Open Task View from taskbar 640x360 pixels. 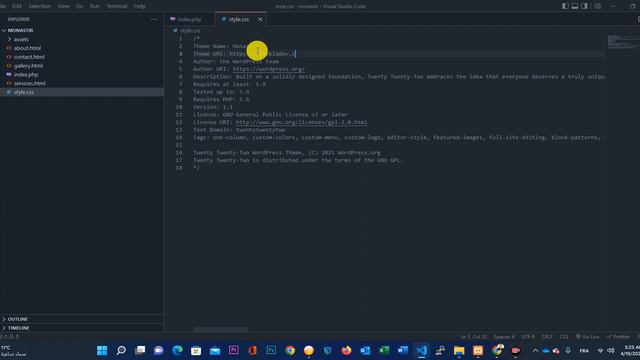coord(140,350)
